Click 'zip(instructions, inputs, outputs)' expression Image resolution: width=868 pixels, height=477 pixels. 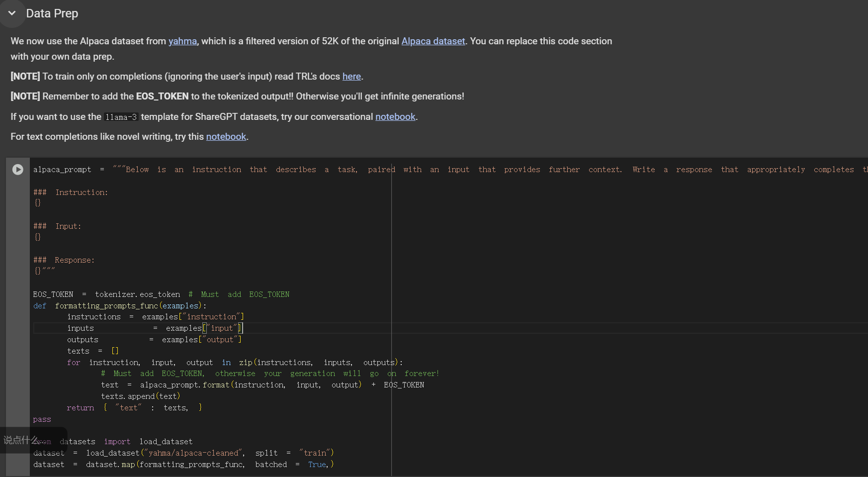[x=319, y=363]
